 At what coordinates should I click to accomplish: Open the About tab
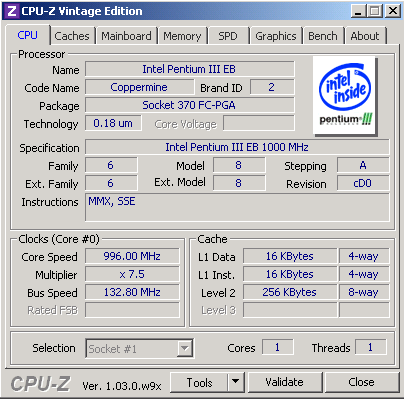point(365,36)
